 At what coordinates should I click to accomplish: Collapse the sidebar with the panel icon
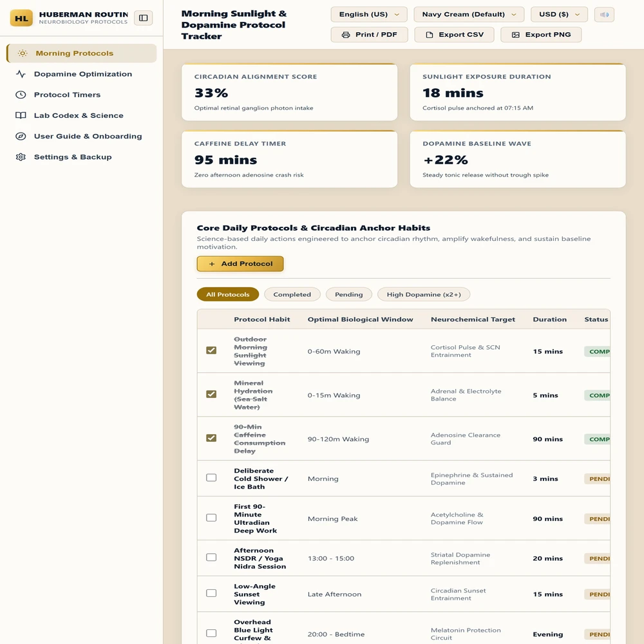point(144,18)
